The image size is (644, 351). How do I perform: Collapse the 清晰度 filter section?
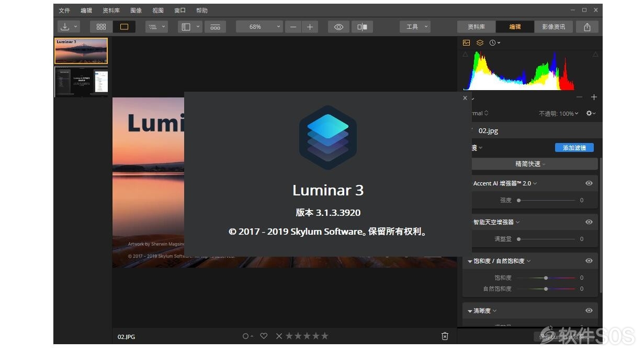tap(470, 311)
